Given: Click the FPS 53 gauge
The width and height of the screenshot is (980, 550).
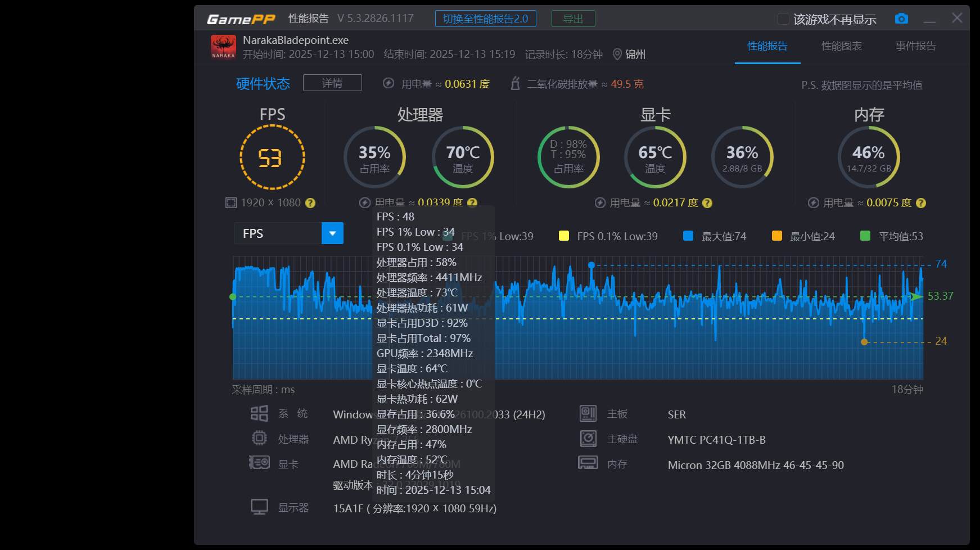Looking at the screenshot, I should pyautogui.click(x=272, y=157).
